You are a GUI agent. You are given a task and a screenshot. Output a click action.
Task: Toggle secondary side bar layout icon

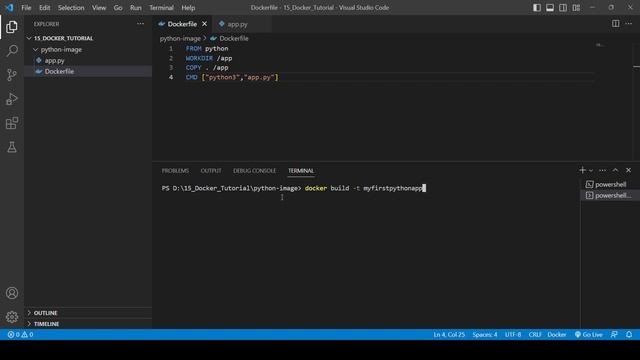tap(563, 7)
